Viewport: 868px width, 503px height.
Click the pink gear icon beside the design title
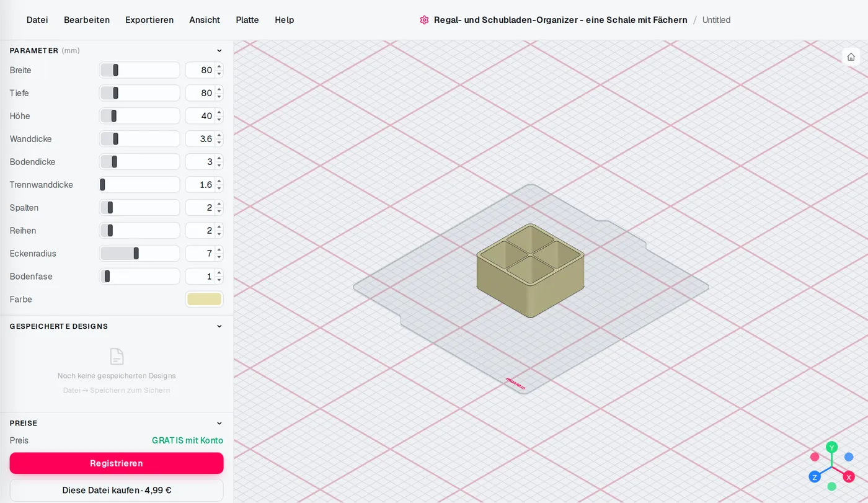(x=424, y=20)
